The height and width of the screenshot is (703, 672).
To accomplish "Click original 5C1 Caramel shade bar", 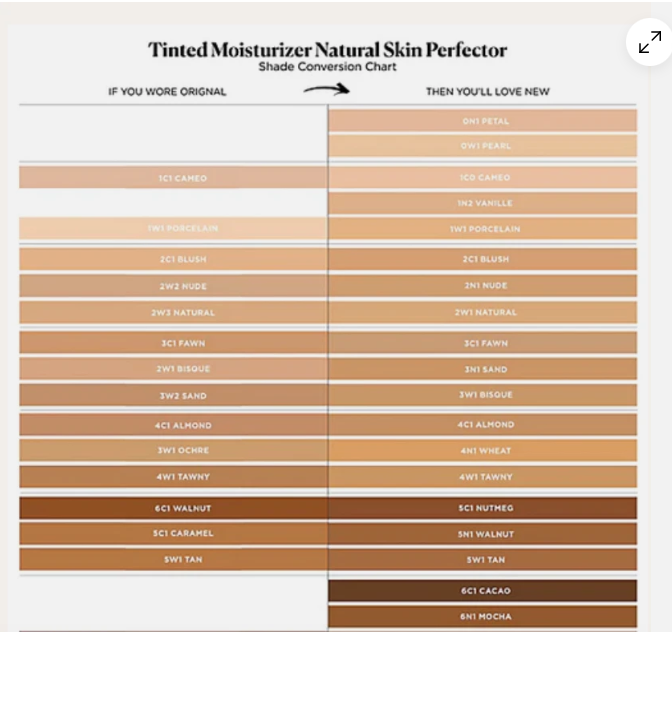I will pyautogui.click(x=173, y=534).
